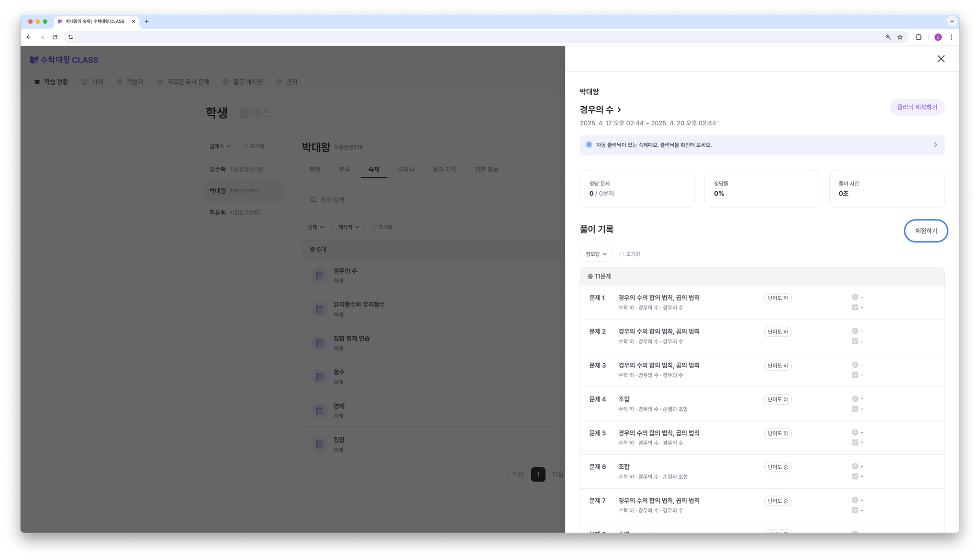Open the 경우의 수 homework title link
Viewport: 980px width, 560px height.
click(600, 110)
